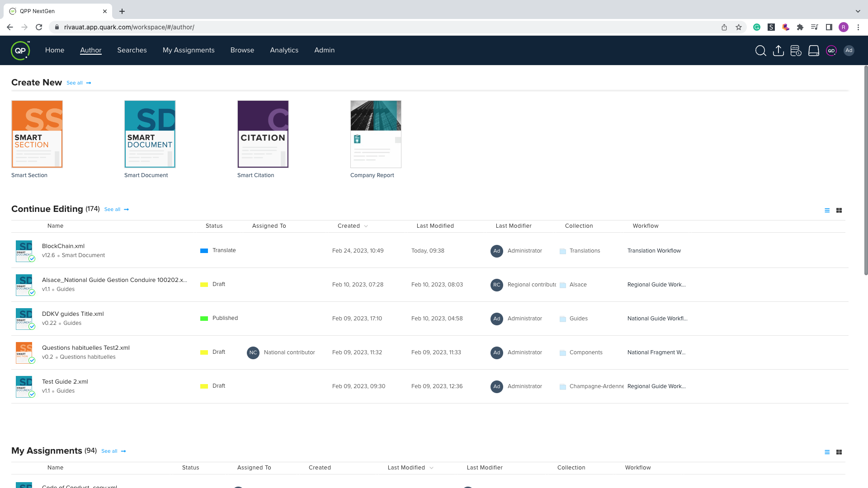The height and width of the screenshot is (488, 868).
Task: Switch to the Searches menu item
Action: tap(132, 50)
